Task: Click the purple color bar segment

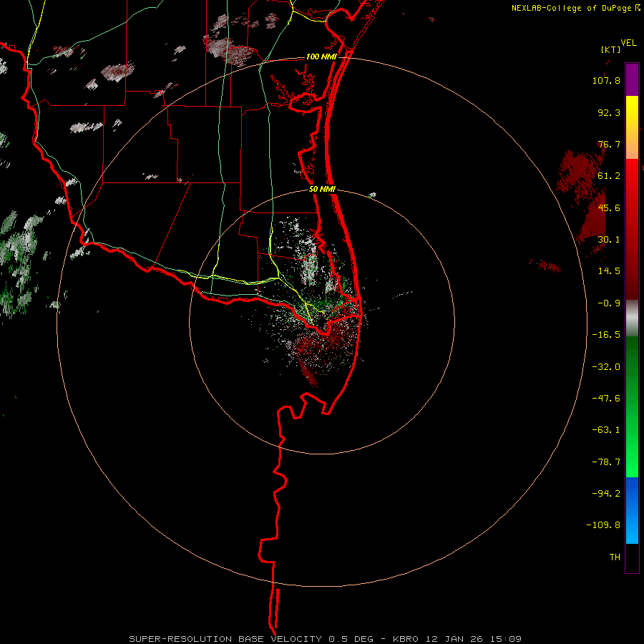Action: coord(632,79)
